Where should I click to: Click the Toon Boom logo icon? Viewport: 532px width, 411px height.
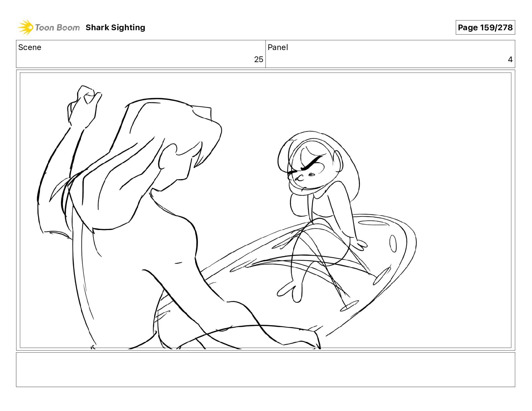coord(26,27)
